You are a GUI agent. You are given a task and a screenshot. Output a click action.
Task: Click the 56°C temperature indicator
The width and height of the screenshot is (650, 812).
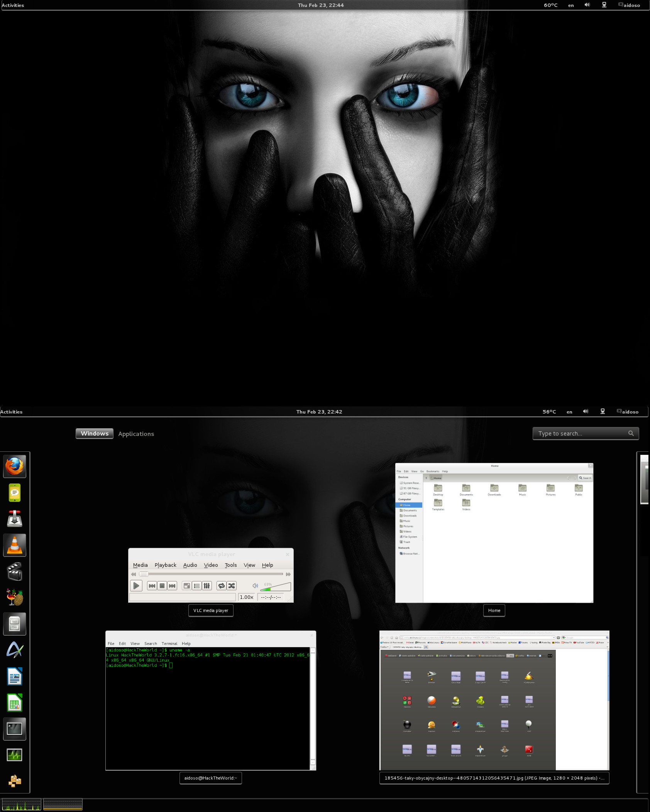[549, 412]
